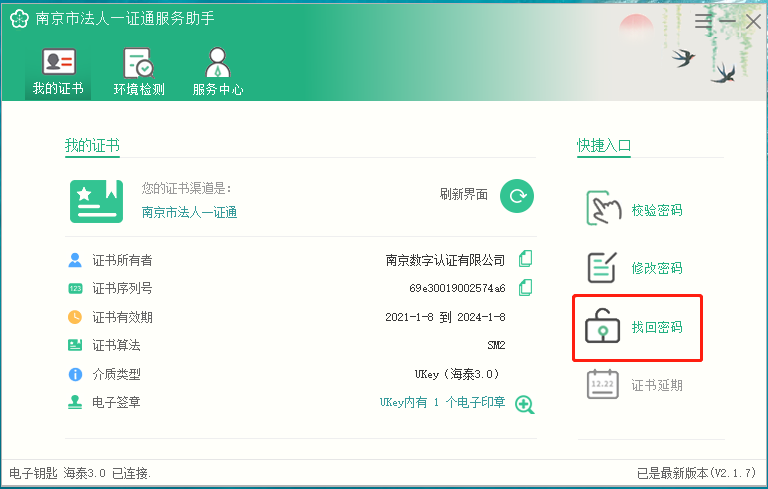Copy the 证书所有者 value icon
Image resolution: width=768 pixels, height=489 pixels.
526,259
